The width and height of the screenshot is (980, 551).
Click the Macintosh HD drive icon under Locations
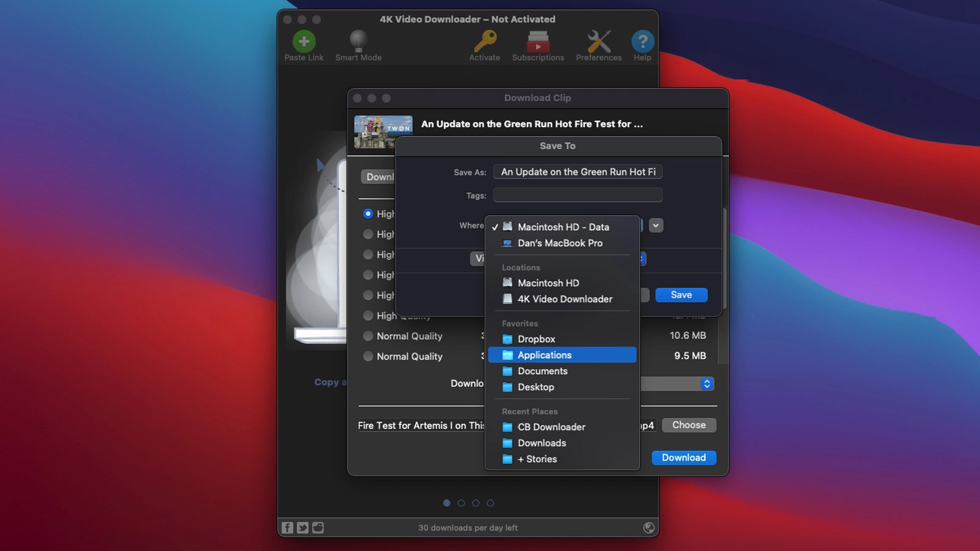[x=507, y=283]
